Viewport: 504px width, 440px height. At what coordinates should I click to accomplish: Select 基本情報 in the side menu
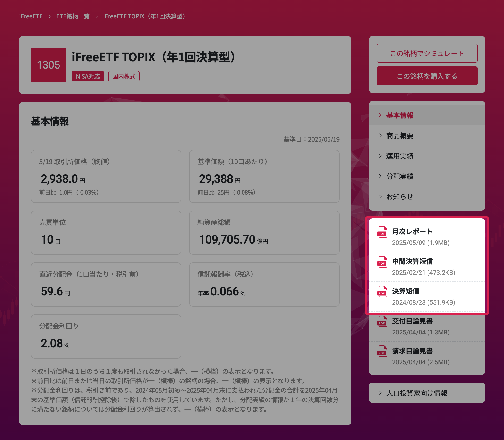click(x=427, y=115)
